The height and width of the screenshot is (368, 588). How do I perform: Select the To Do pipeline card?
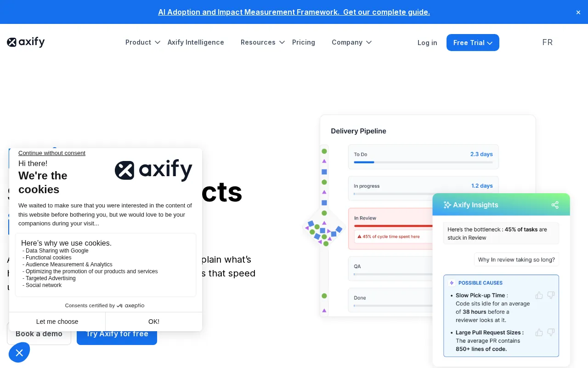pos(423,157)
